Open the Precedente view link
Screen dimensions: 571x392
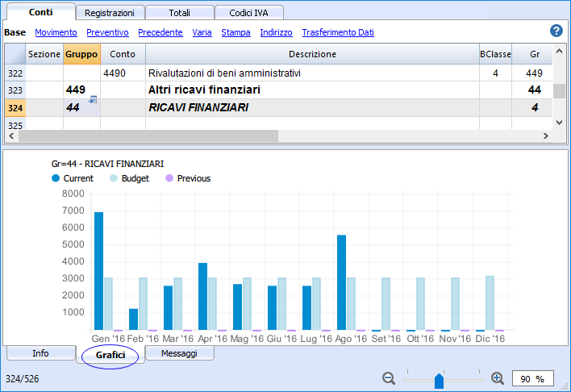coord(160,32)
